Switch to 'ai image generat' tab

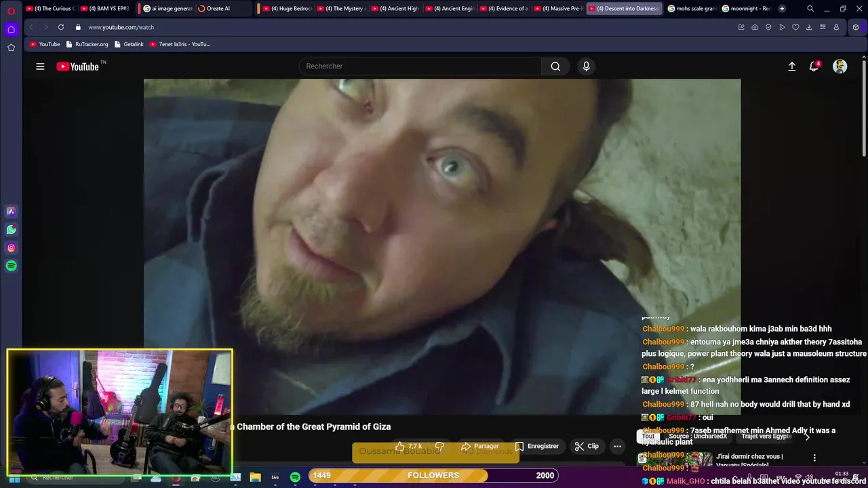tap(167, 9)
